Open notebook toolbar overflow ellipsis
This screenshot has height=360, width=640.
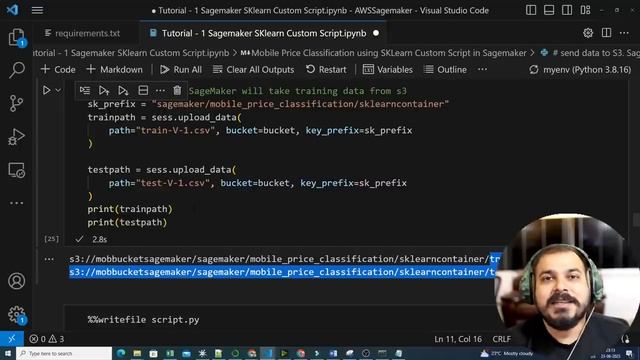(482, 69)
